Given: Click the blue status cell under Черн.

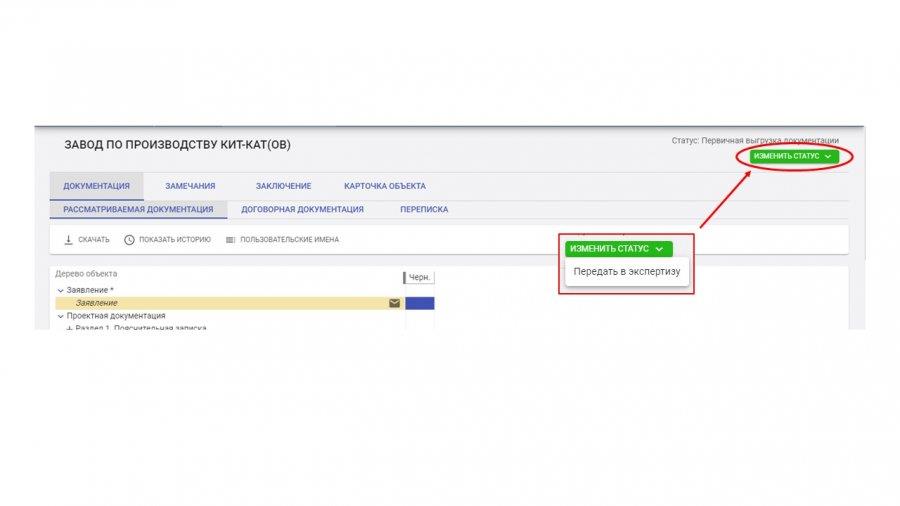Looking at the screenshot, I should 419,303.
